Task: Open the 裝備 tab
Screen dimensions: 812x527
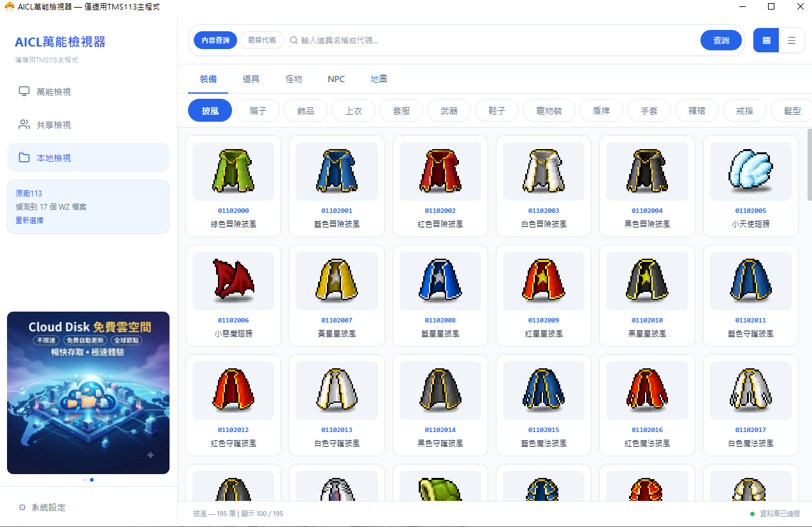Action: pos(208,79)
